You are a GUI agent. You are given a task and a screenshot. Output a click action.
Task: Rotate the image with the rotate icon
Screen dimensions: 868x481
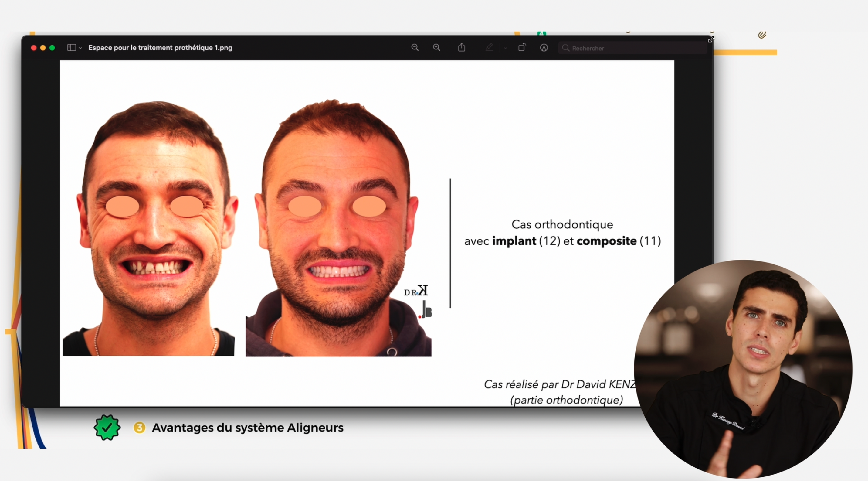522,48
